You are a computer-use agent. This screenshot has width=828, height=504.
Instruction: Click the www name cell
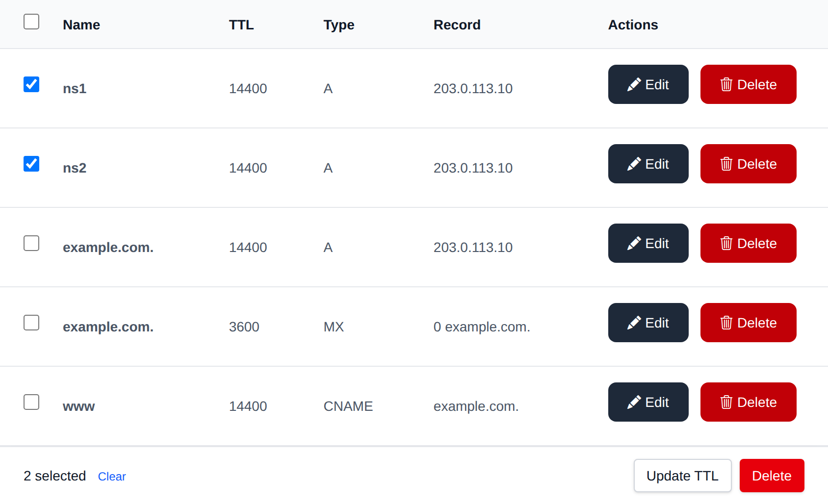(x=78, y=406)
